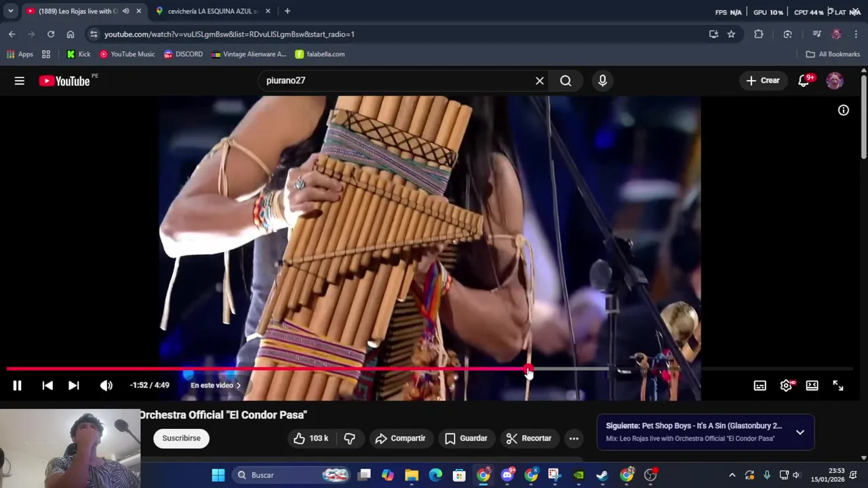The image size is (868, 488).
Task: Click the page vertical scrollbar
Action: (x=863, y=119)
